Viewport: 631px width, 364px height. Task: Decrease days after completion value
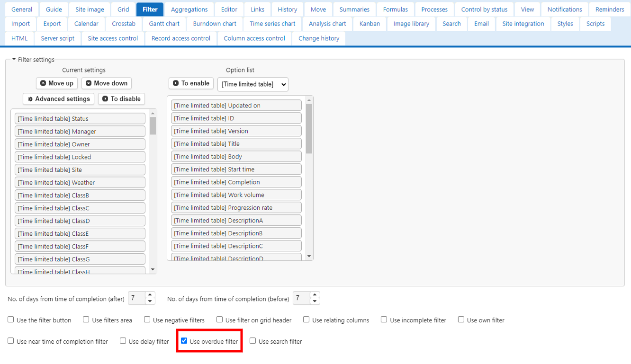[150, 302]
